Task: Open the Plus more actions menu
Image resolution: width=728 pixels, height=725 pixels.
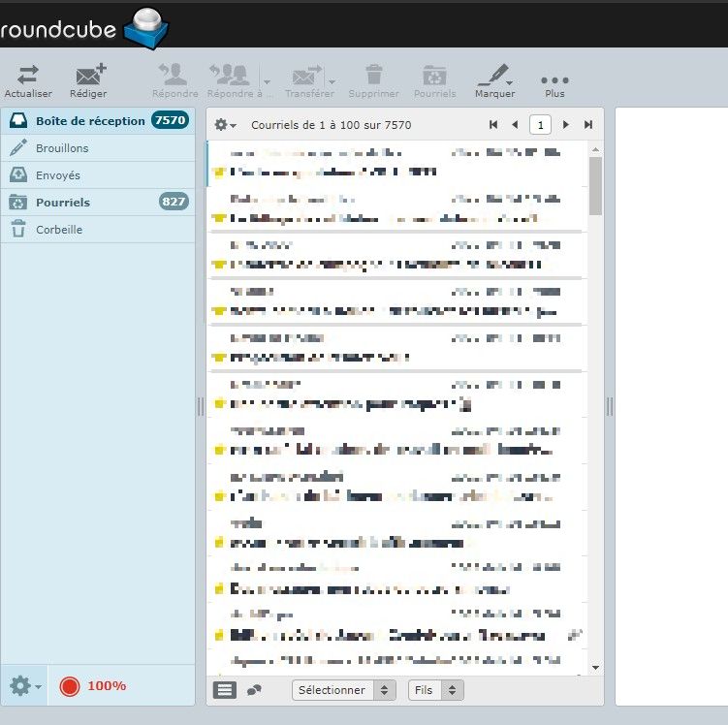Action: [x=554, y=79]
